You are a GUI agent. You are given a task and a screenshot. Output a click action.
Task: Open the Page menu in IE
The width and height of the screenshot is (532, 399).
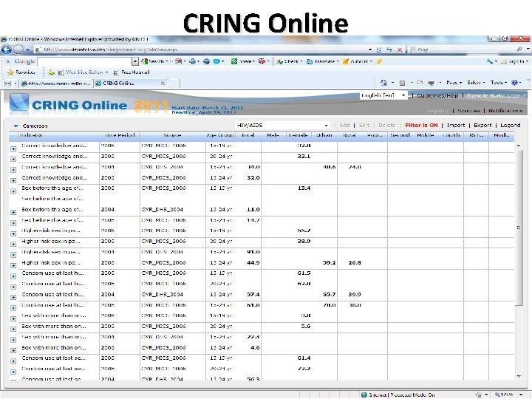point(454,83)
